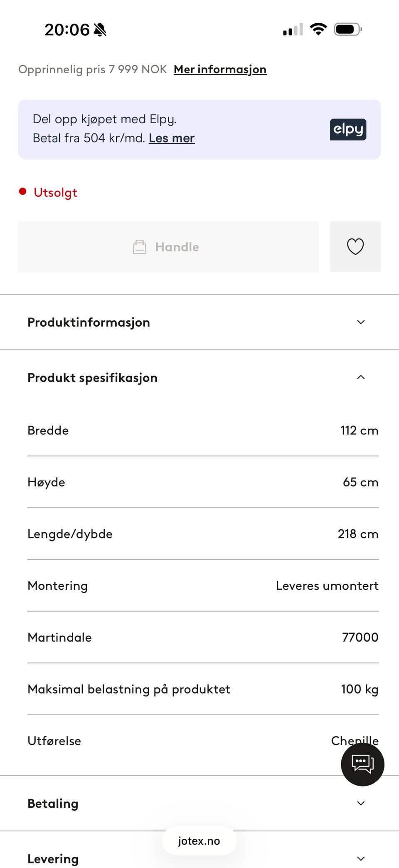The image size is (399, 868).
Task: Tap the red Utsolgt status label
Action: coord(55,193)
